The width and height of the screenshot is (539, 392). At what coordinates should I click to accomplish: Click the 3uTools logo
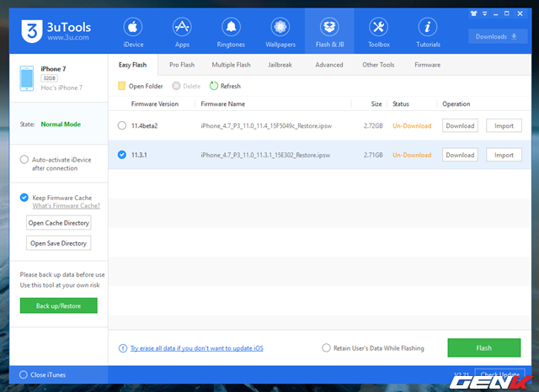click(32, 31)
